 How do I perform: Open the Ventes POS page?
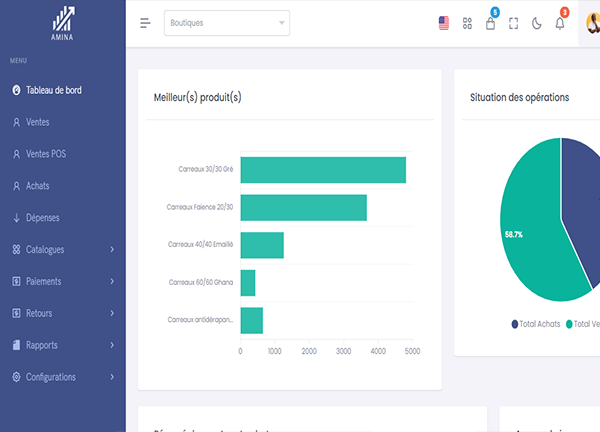point(51,154)
